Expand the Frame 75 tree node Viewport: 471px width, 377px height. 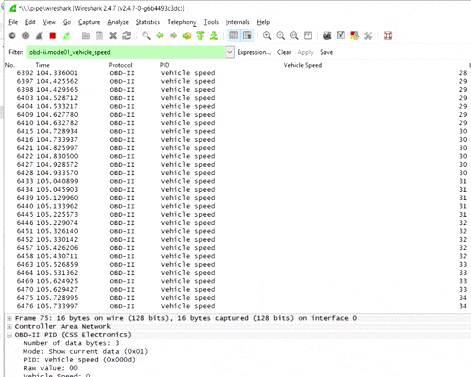click(9, 318)
